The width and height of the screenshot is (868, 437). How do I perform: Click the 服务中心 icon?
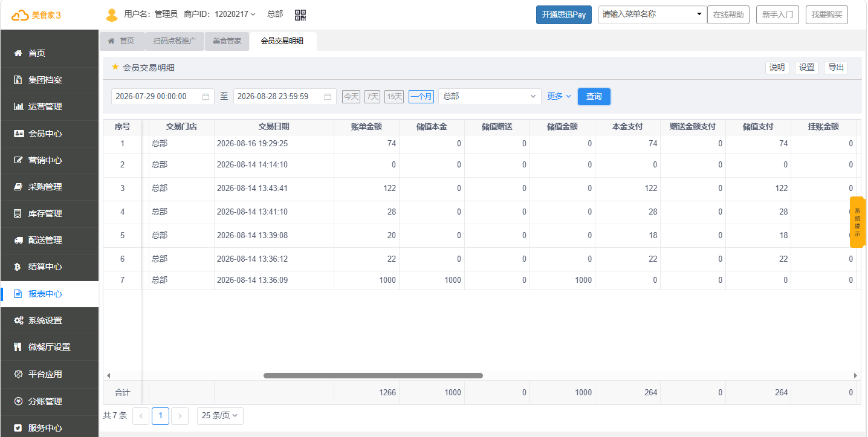(18, 428)
